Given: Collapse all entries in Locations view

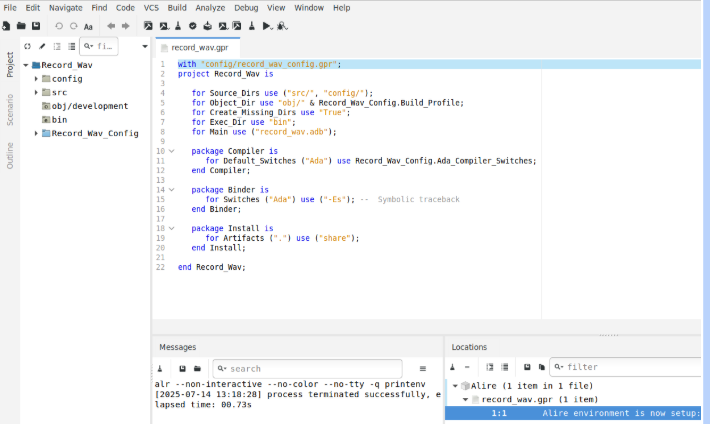Looking at the screenshot, I should pyautogui.click(x=504, y=367).
